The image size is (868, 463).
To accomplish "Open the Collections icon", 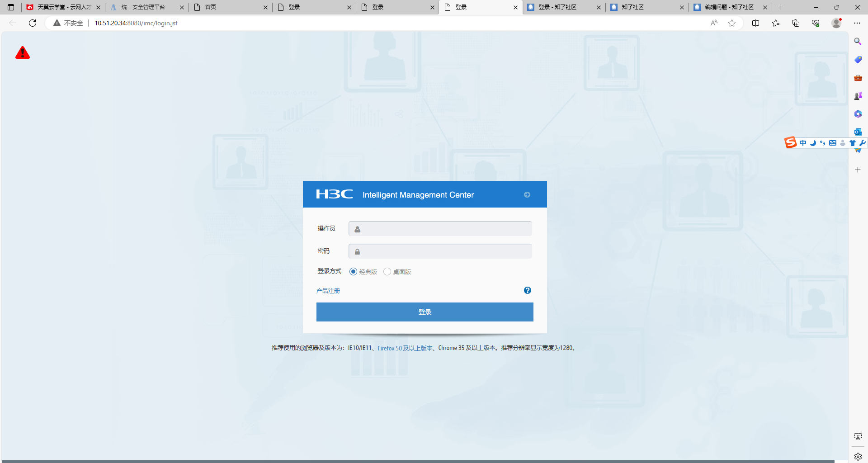I will (796, 23).
